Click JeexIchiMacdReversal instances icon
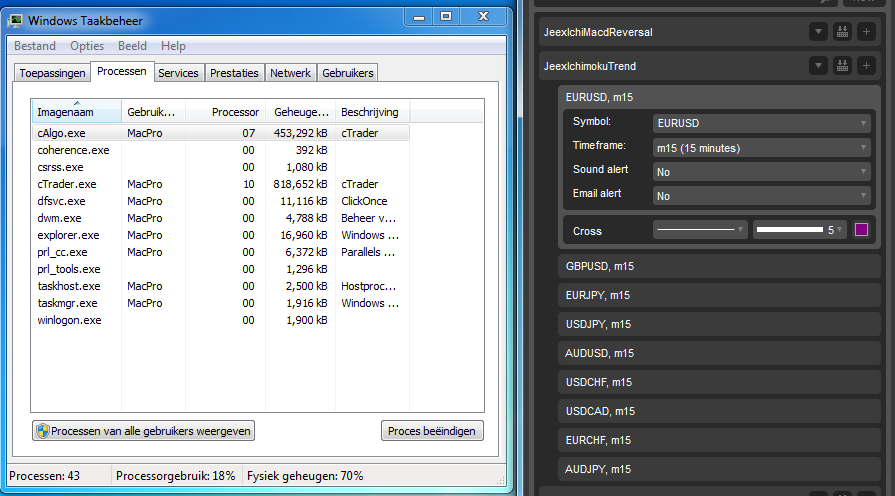This screenshot has height=496, width=895. [842, 32]
